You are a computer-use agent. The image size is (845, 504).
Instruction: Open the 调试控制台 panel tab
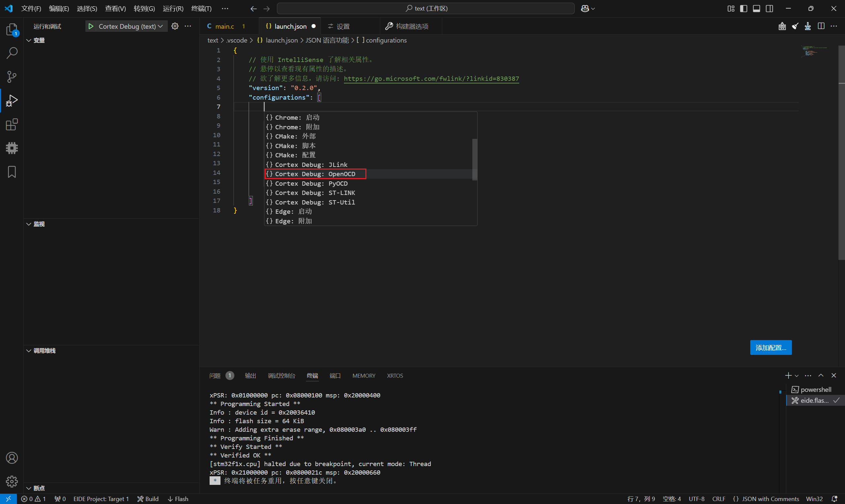281,376
